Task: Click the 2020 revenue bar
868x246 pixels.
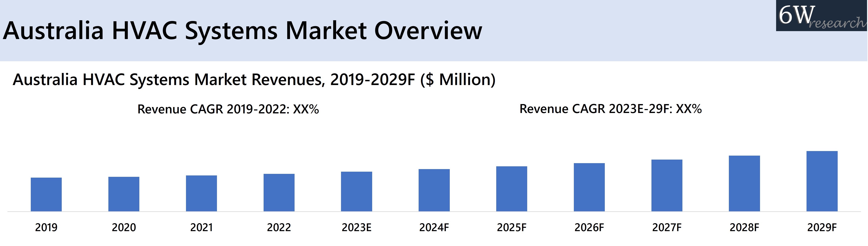Action: click(124, 194)
